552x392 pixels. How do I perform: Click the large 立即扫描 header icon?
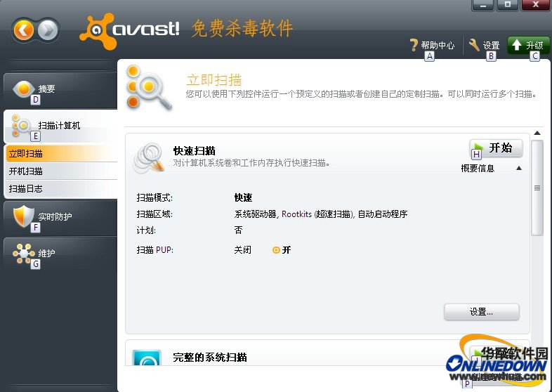[149, 88]
